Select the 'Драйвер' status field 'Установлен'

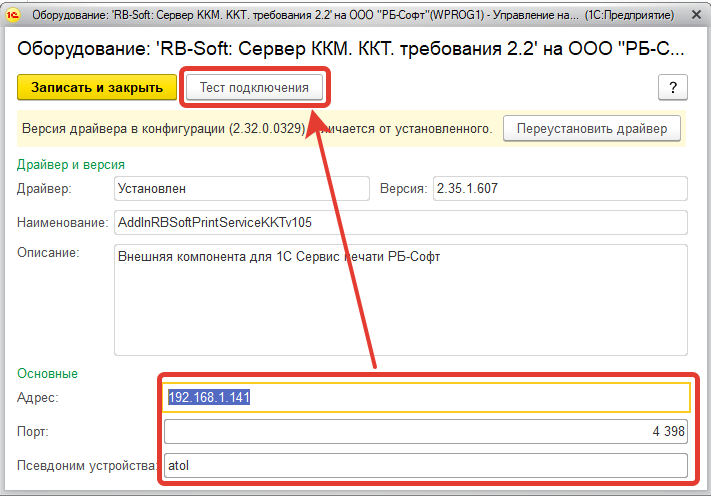coord(242,188)
